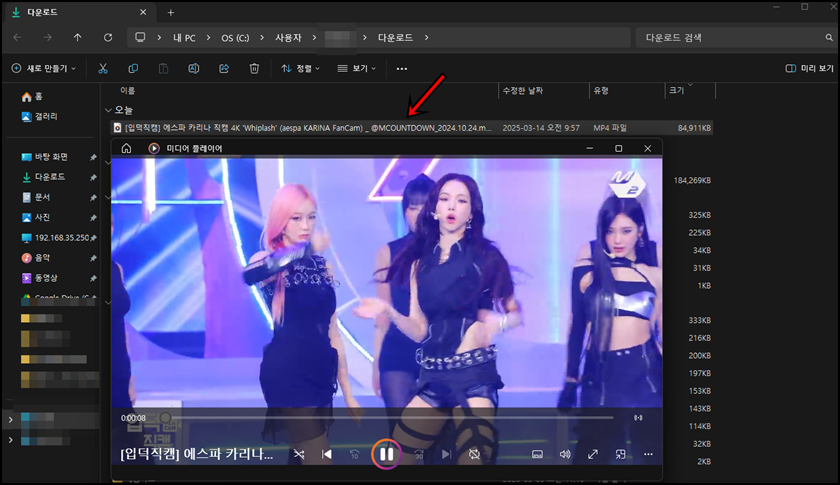Image resolution: width=840 pixels, height=485 pixels.
Task: Collapse the 오늘 group
Action: pyautogui.click(x=108, y=110)
